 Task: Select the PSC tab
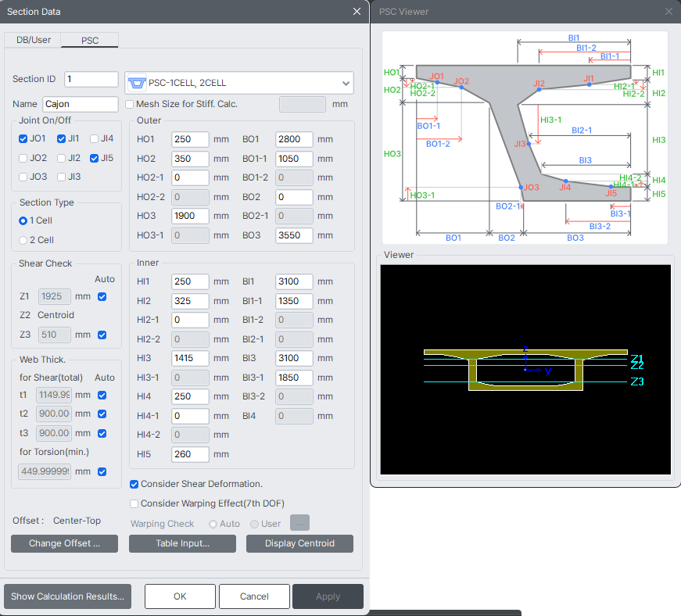tap(90, 40)
